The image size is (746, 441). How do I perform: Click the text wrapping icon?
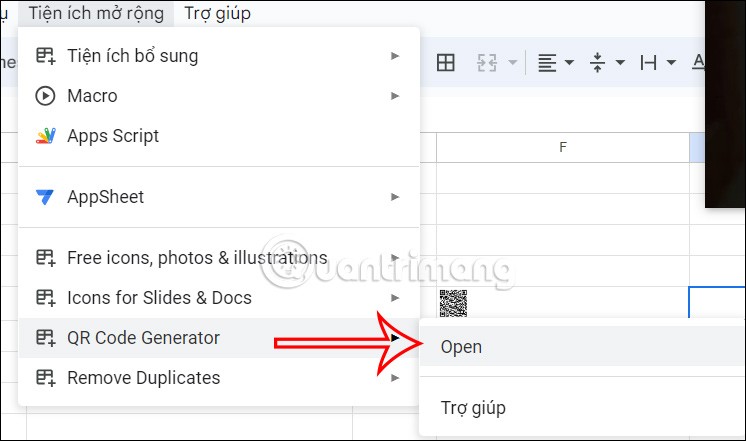coord(648,62)
